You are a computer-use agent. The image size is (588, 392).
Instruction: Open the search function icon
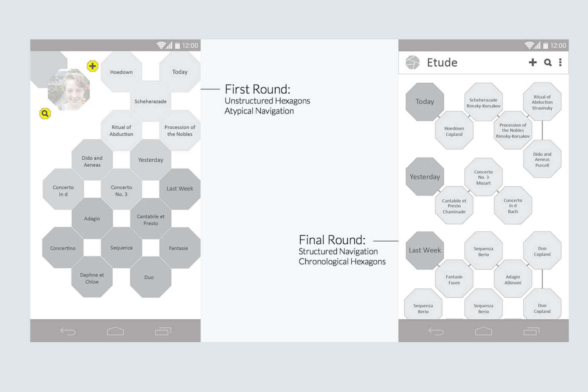pyautogui.click(x=45, y=113)
